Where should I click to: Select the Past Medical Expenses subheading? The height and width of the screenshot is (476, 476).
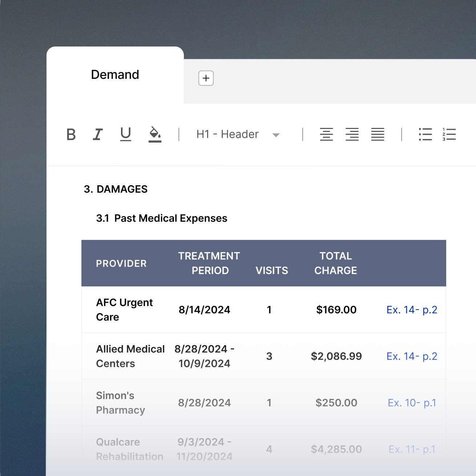click(x=162, y=218)
